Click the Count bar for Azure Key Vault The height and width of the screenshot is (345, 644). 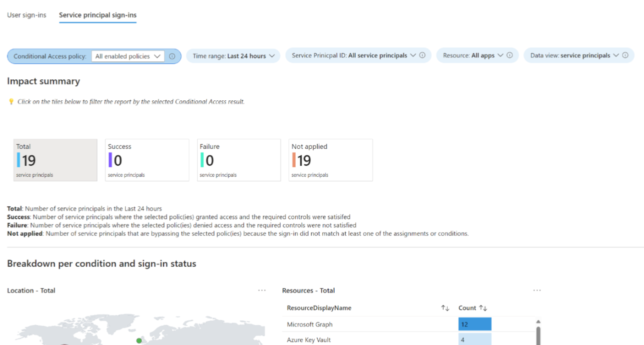[474, 340]
